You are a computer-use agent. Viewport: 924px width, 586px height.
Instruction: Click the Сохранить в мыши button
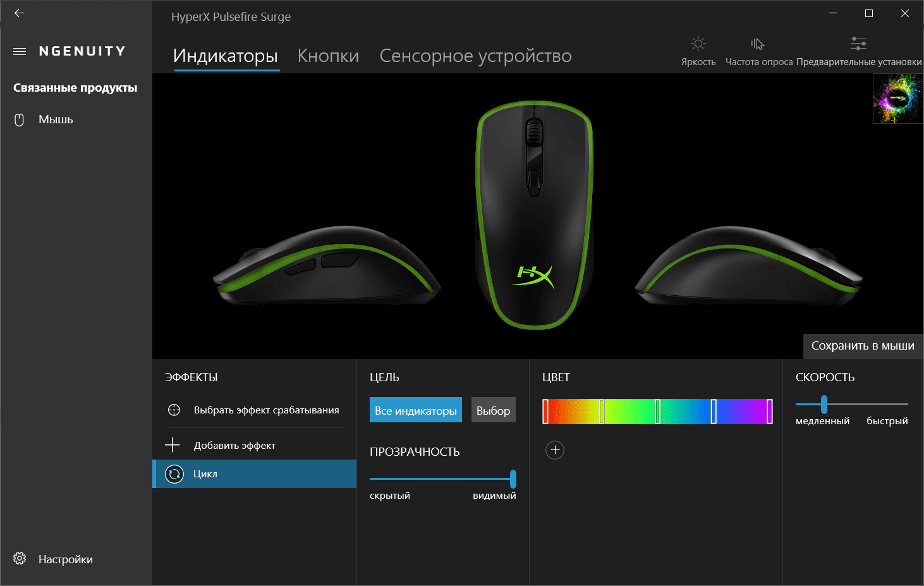(x=863, y=346)
